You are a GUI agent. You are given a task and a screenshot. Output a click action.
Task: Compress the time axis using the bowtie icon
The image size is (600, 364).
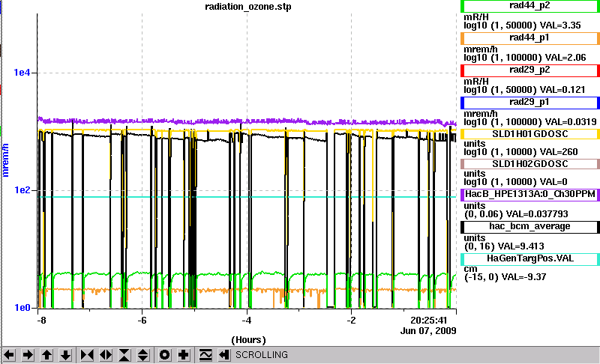point(87,355)
